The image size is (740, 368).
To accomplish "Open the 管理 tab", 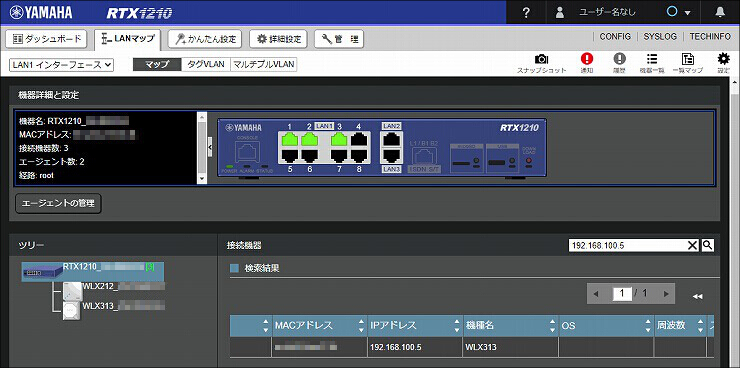I will (x=339, y=39).
